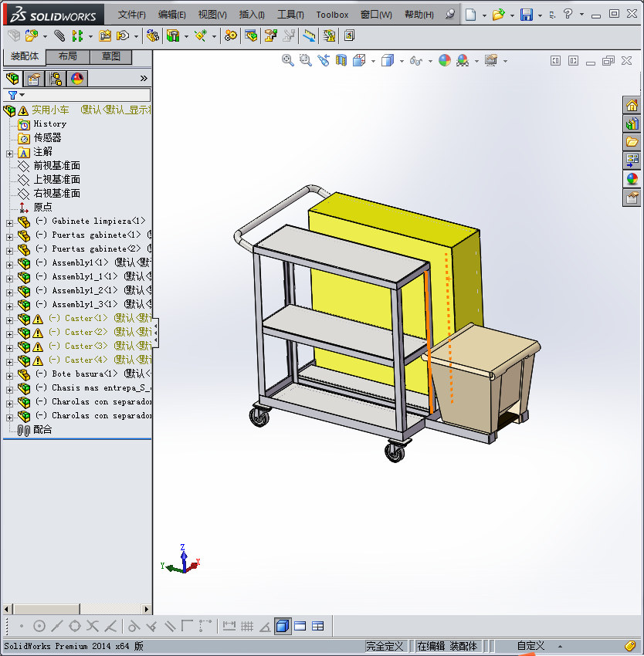Expand the Caster<1> tree node
Viewport: 644px width, 656px height.
coord(9,320)
